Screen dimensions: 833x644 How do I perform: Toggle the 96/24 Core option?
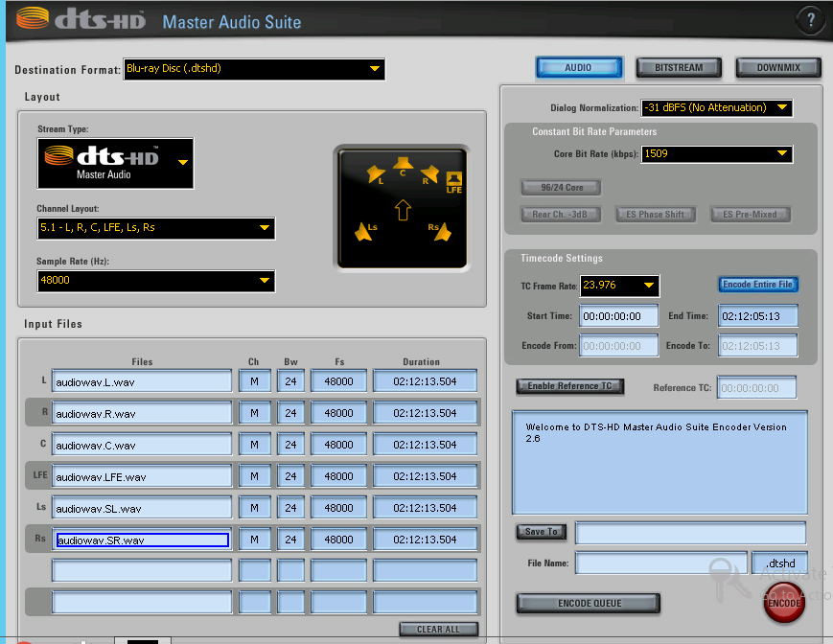point(560,187)
